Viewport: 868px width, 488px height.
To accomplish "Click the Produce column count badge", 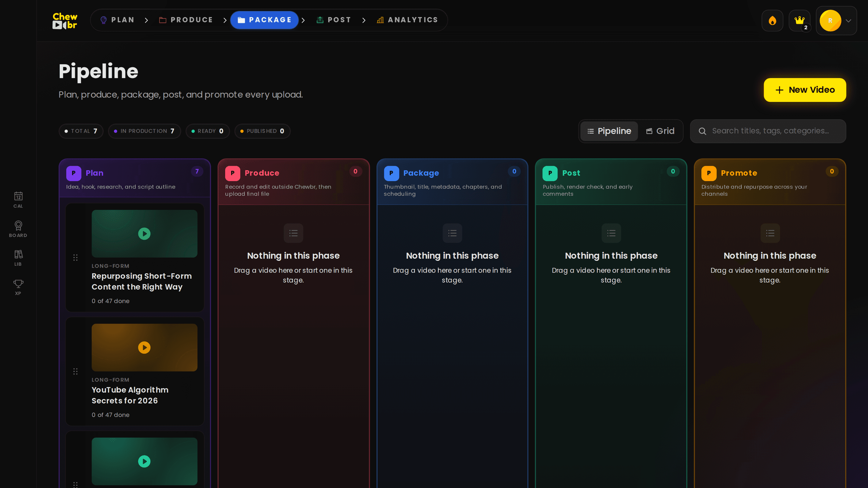I will tap(356, 171).
